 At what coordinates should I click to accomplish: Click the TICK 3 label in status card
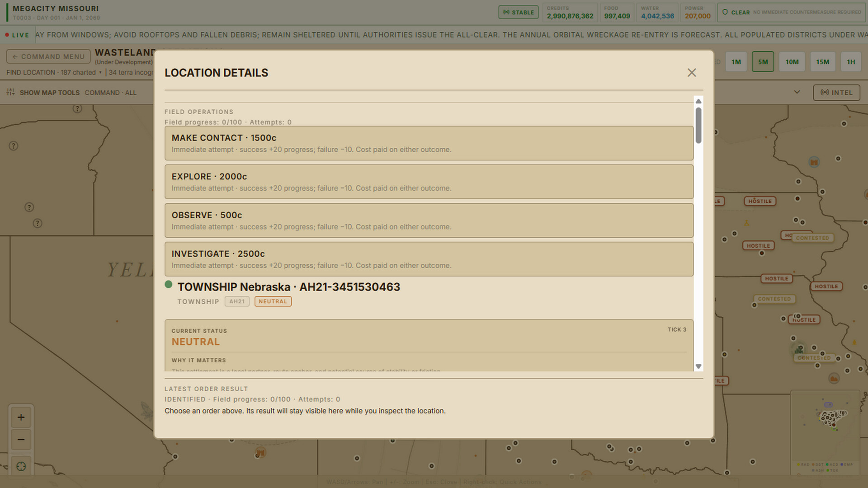[677, 329]
